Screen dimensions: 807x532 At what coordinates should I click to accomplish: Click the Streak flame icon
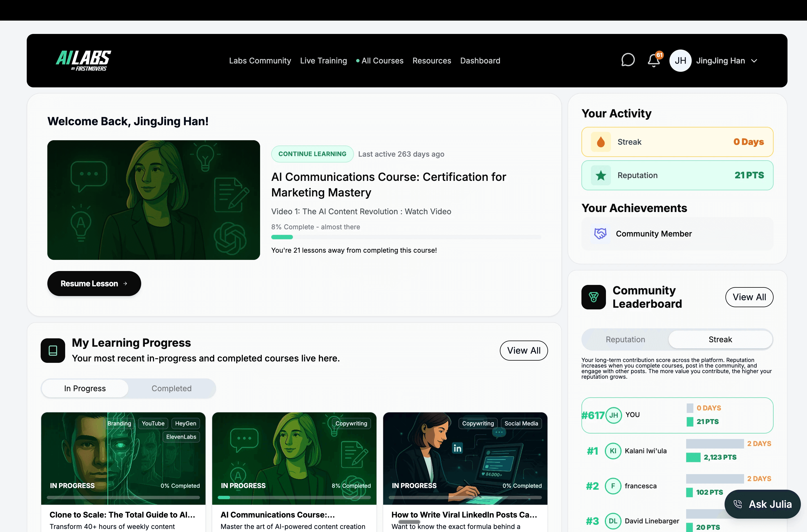tap(601, 142)
